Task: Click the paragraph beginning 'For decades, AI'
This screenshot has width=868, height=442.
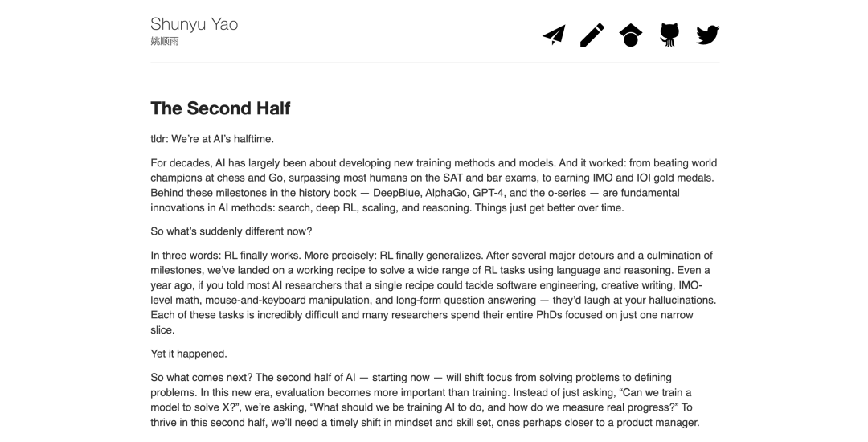Action: point(435,186)
